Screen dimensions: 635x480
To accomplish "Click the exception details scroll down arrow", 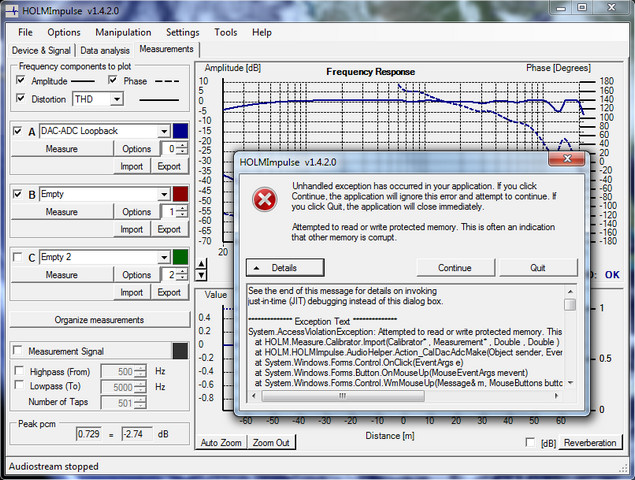I will pyautogui.click(x=570, y=383).
